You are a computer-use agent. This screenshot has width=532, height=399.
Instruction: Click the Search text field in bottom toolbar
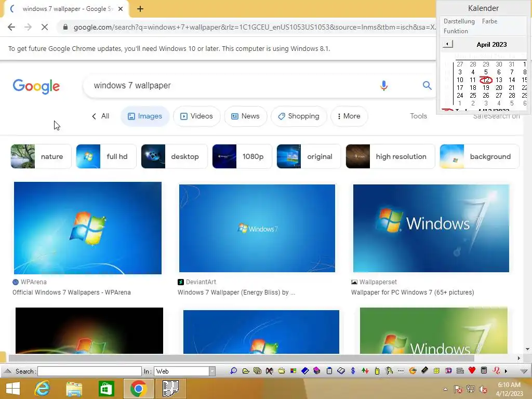[89, 371]
